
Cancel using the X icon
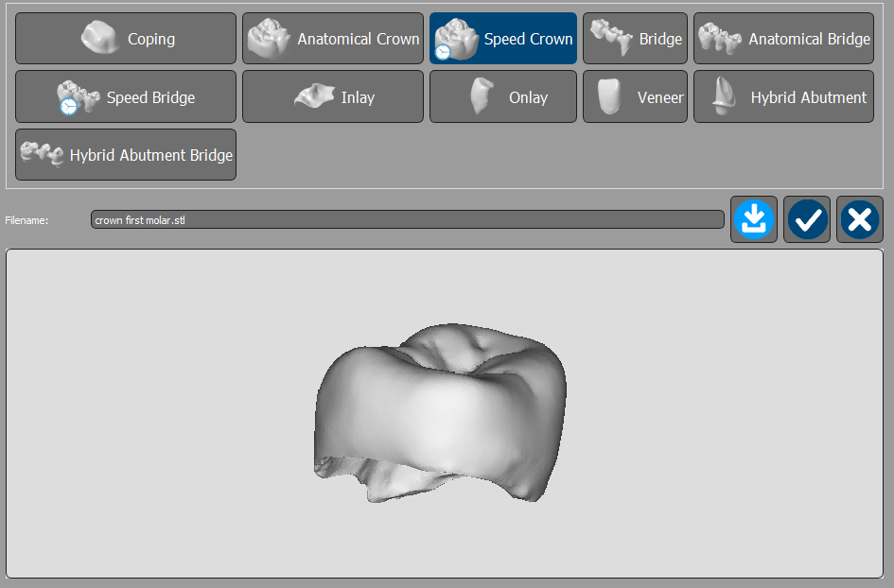click(859, 220)
